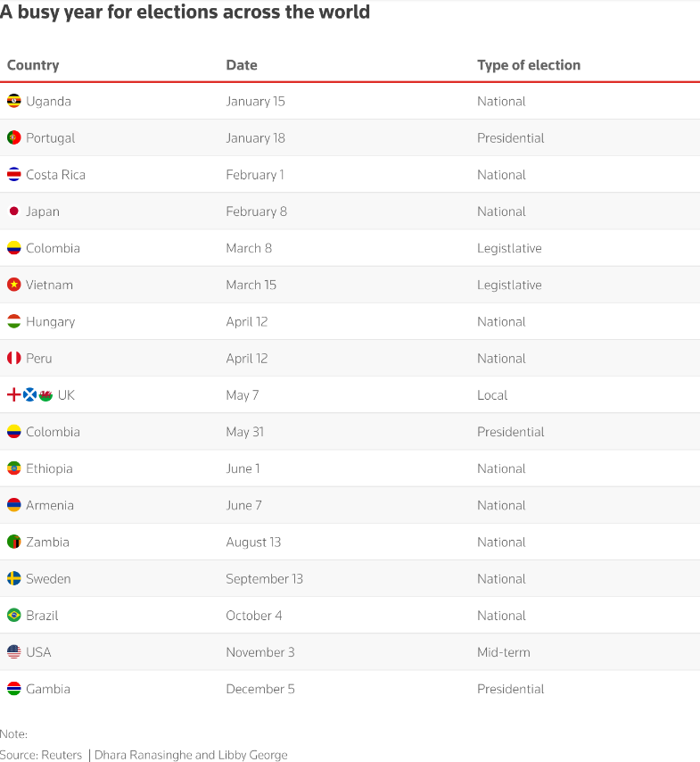
Task: Click the Type of election column header
Action: [x=528, y=65]
